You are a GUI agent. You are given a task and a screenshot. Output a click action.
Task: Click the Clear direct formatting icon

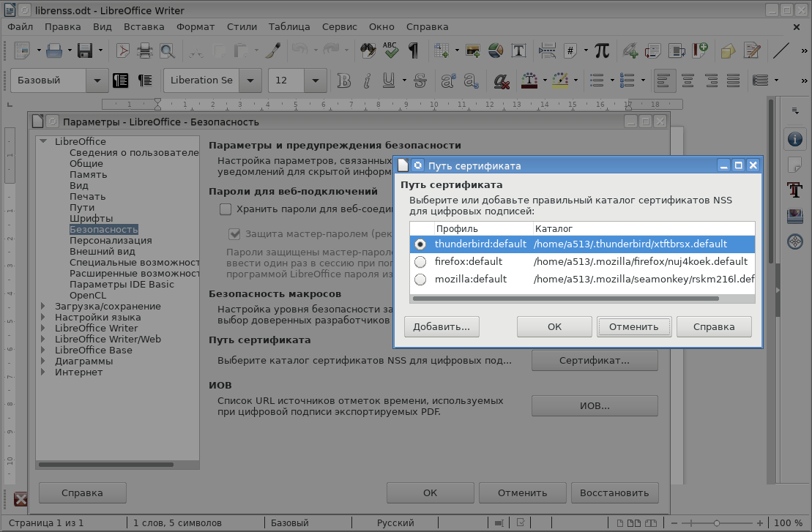(x=501, y=80)
